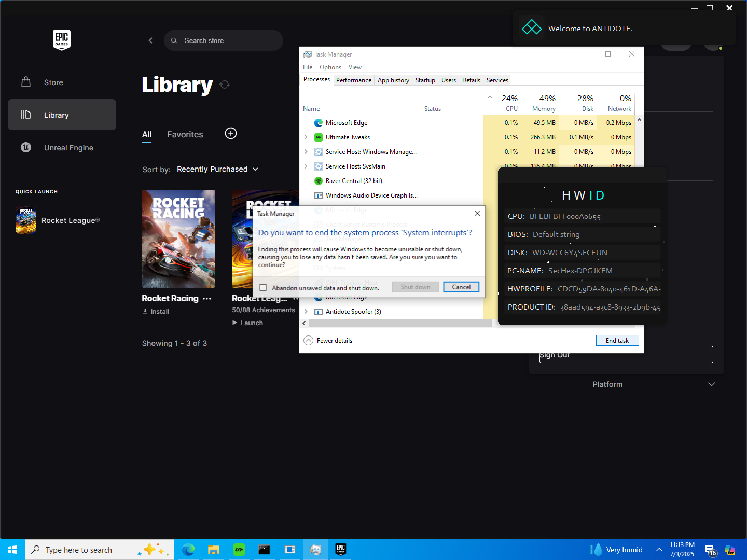Click the Sign Out button

626,355
